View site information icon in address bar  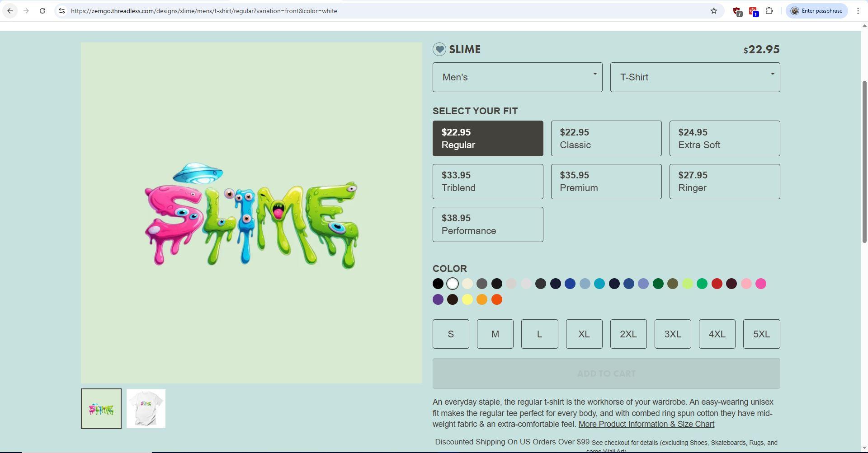pyautogui.click(x=62, y=11)
